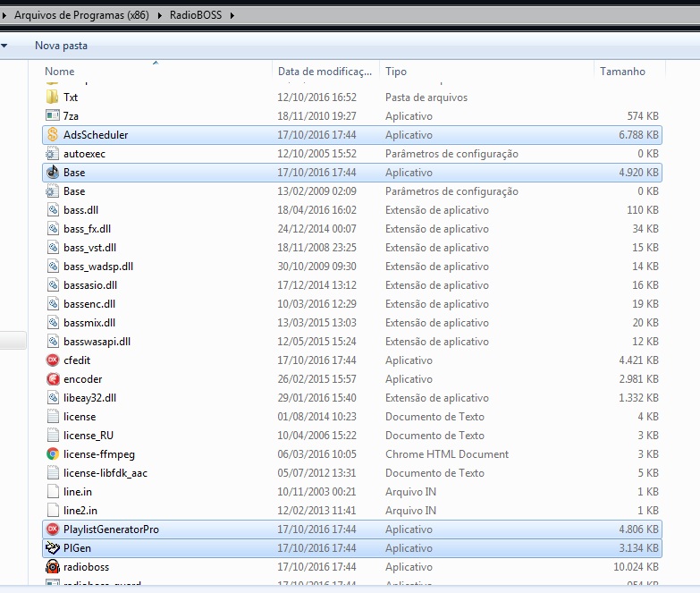Click the Txt folder icon

tap(52, 97)
